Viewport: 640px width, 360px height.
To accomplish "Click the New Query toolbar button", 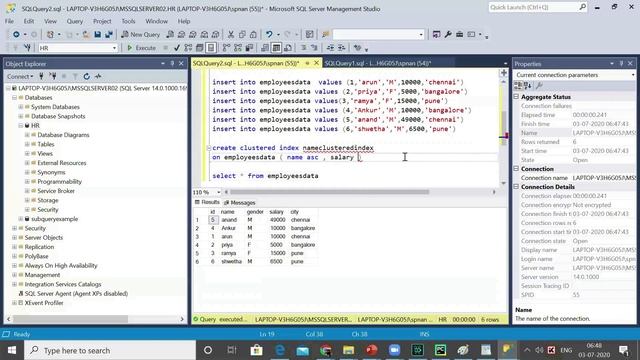I will tap(140, 35).
